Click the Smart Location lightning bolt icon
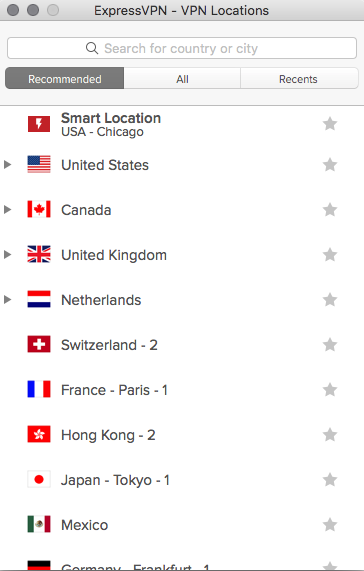Viewport: 364px width, 571px height. [39, 124]
